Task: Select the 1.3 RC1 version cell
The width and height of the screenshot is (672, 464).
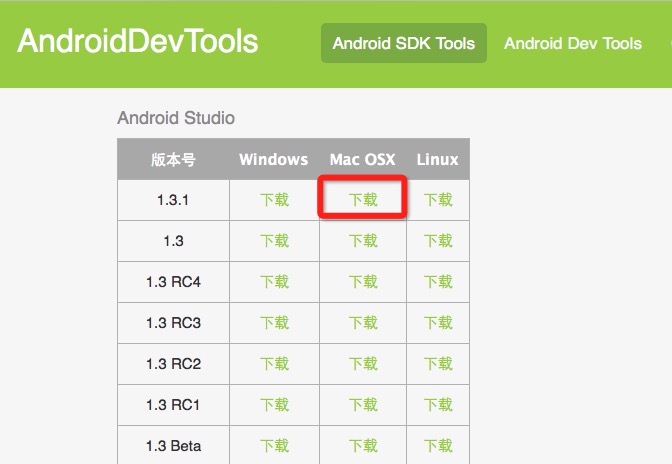Action: coord(173,405)
